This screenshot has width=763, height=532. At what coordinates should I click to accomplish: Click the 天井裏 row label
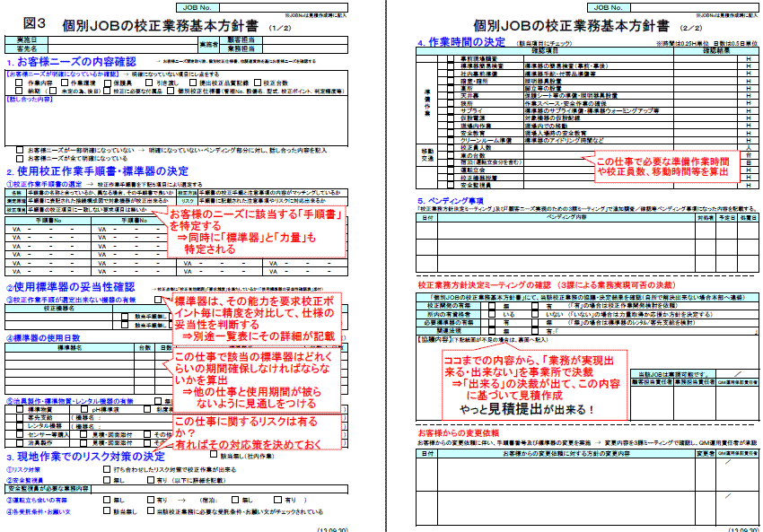click(x=469, y=96)
